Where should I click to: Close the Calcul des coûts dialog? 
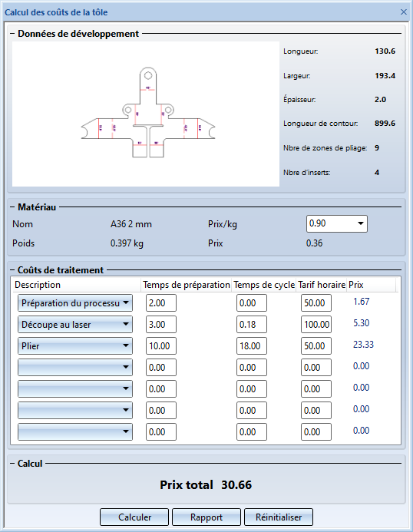click(403, 12)
